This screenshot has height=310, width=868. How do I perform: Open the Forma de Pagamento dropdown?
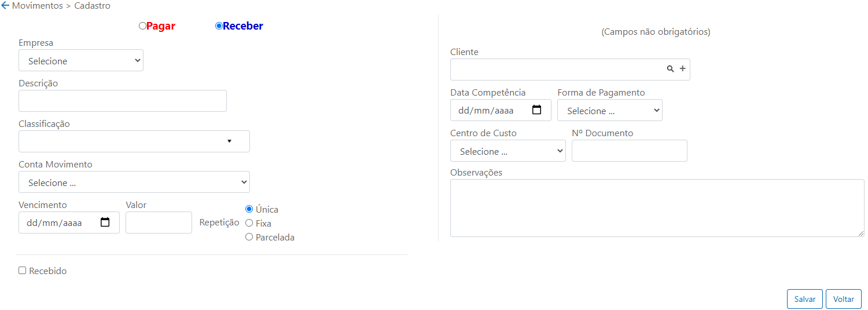[610, 110]
